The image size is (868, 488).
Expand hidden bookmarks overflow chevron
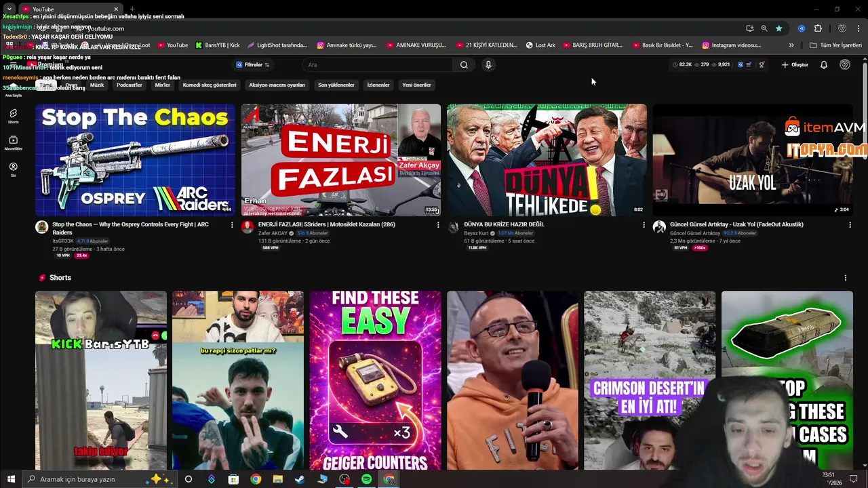pos(791,45)
